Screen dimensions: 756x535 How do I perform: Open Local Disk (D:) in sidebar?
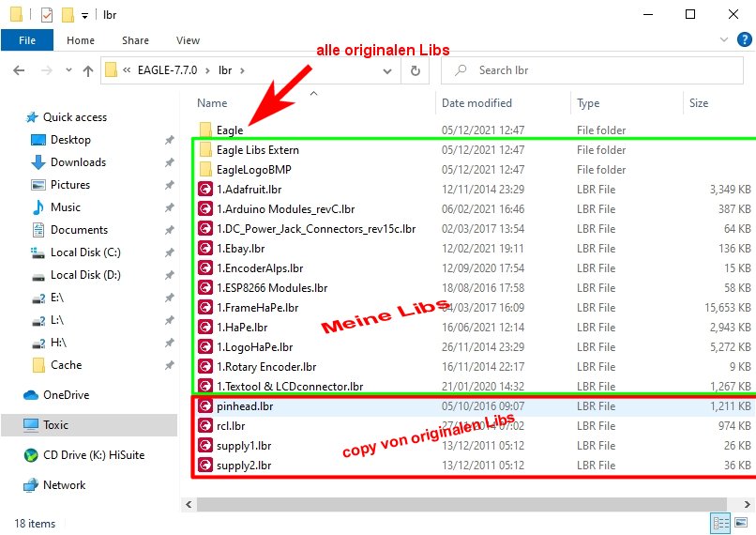(85, 275)
